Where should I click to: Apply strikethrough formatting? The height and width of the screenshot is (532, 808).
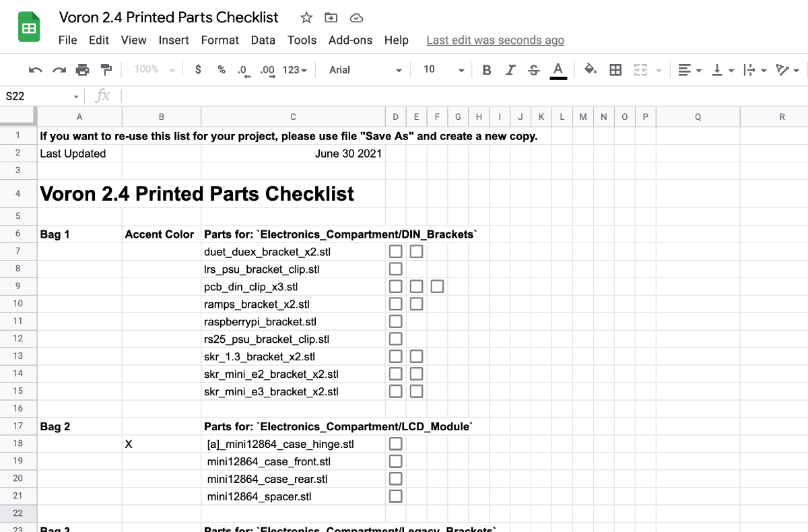(x=534, y=70)
